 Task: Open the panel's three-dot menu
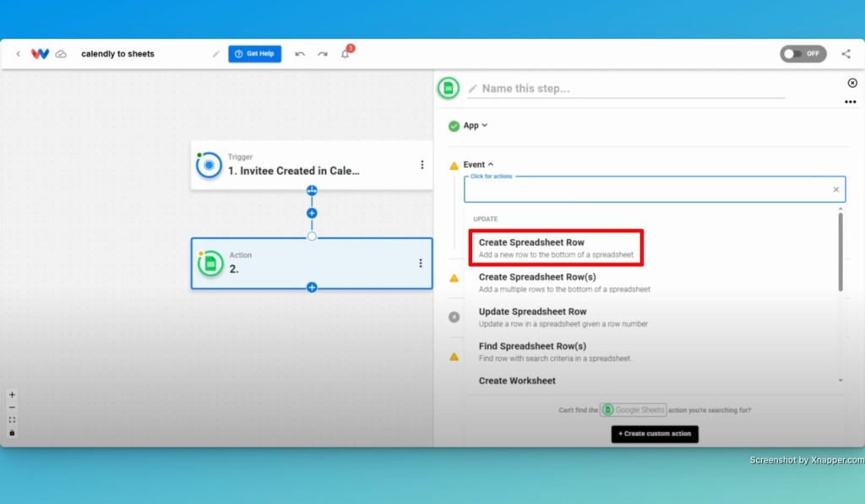[x=850, y=102]
